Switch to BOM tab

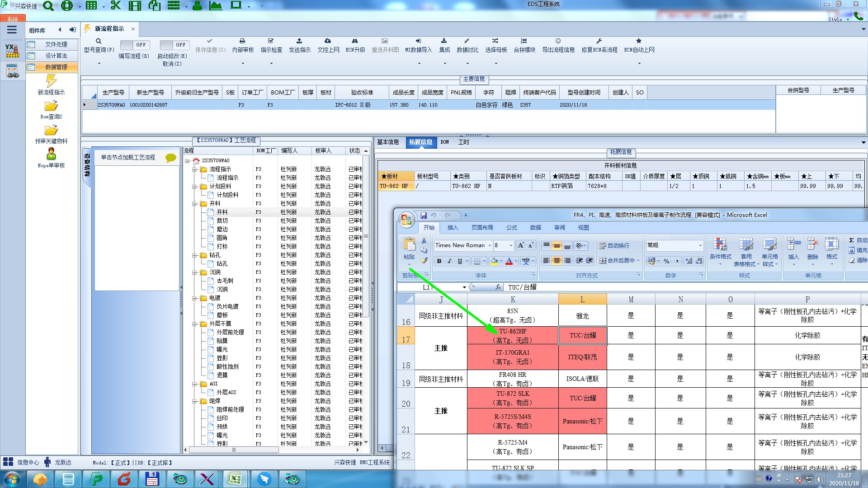[x=444, y=142]
